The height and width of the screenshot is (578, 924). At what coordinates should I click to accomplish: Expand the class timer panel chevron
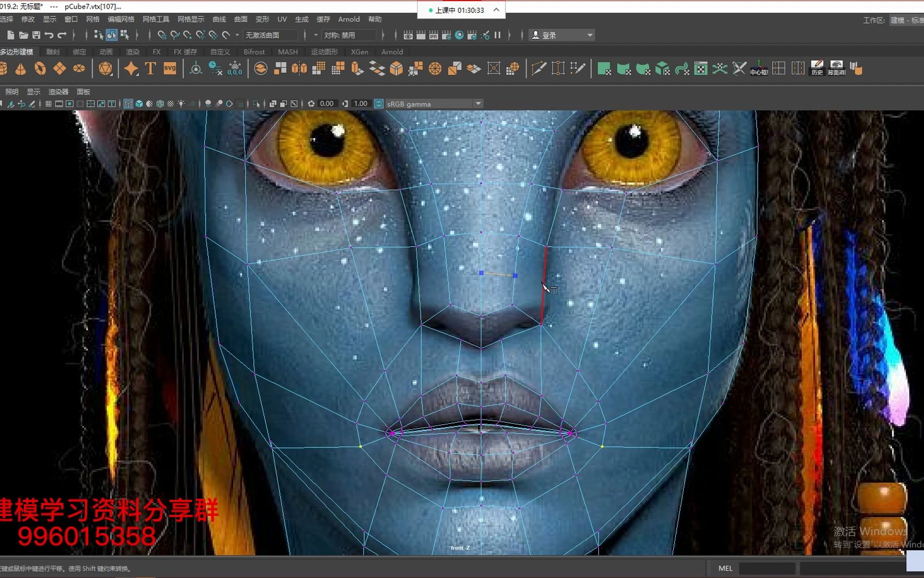coord(496,10)
